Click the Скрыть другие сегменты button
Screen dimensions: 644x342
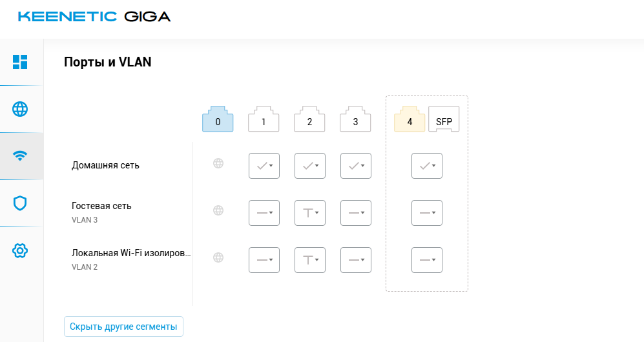pos(123,327)
